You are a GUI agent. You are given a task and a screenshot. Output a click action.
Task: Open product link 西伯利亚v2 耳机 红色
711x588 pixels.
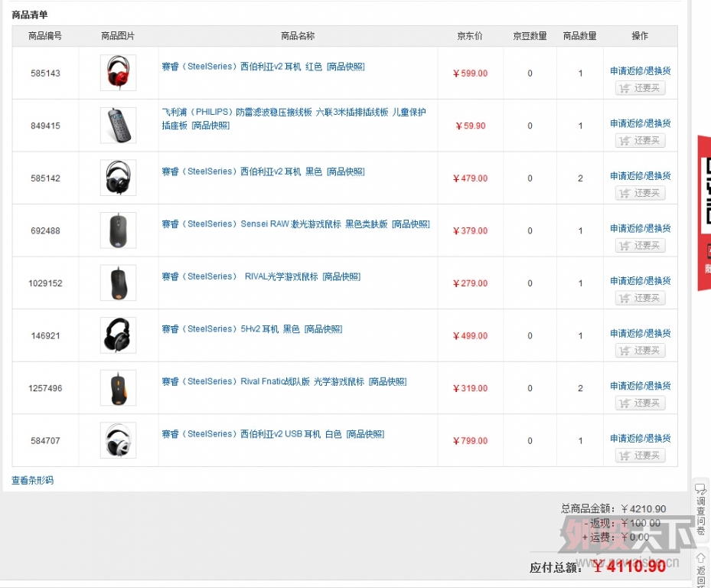pos(242,67)
